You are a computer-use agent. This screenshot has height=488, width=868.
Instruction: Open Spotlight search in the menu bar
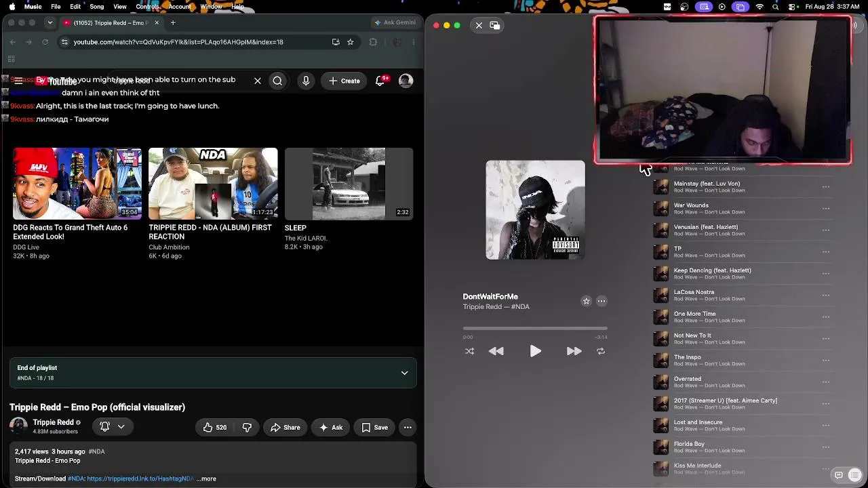click(x=776, y=7)
